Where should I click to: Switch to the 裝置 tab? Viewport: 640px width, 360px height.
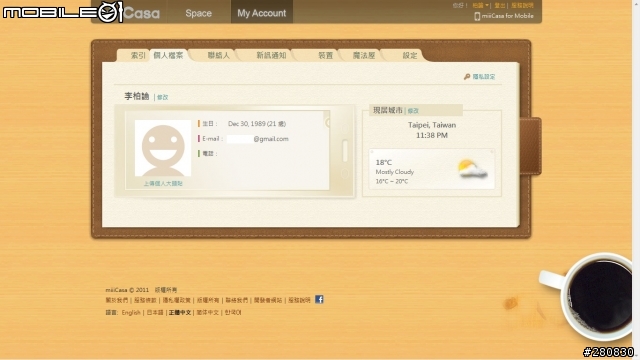325,55
